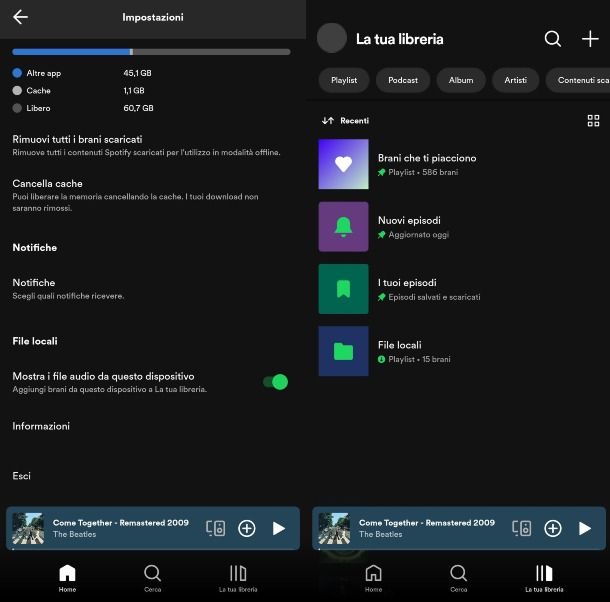Switch library to grid view
This screenshot has width=610, height=602.
pyautogui.click(x=593, y=121)
